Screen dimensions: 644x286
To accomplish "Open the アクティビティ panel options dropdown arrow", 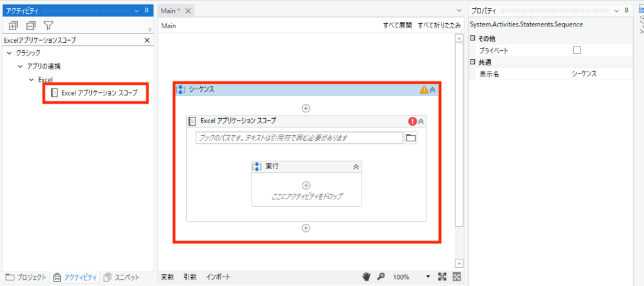I will (x=136, y=11).
